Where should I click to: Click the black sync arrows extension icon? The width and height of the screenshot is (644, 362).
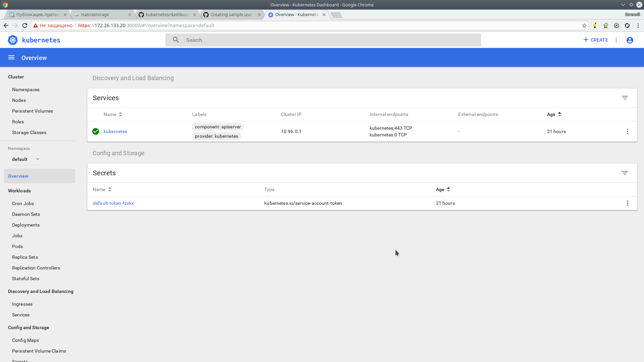click(627, 25)
